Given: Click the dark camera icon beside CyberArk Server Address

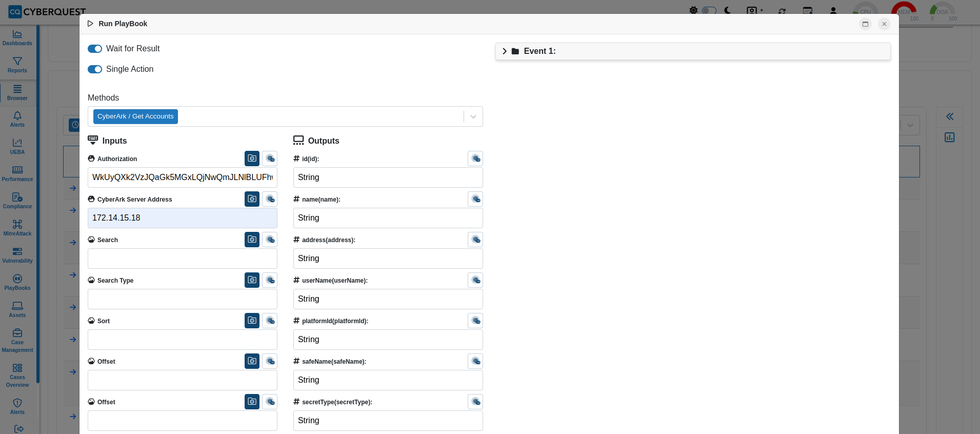Looking at the screenshot, I should [252, 199].
